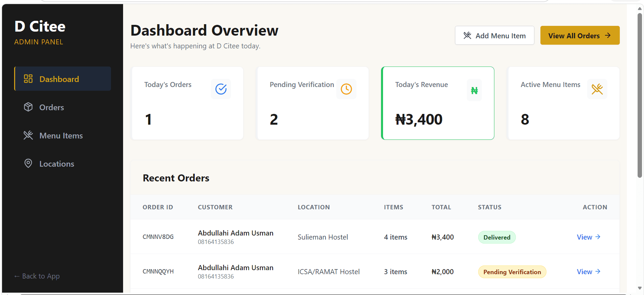The height and width of the screenshot is (295, 644).
Task: Click View All Orders button
Action: pyautogui.click(x=579, y=36)
